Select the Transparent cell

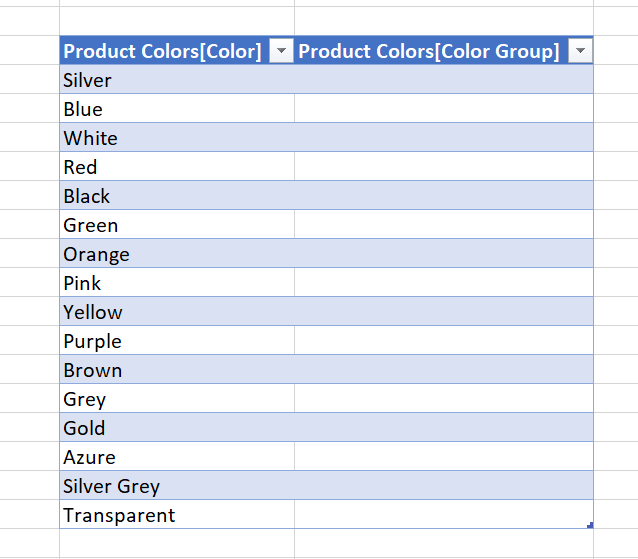pyautogui.click(x=119, y=515)
